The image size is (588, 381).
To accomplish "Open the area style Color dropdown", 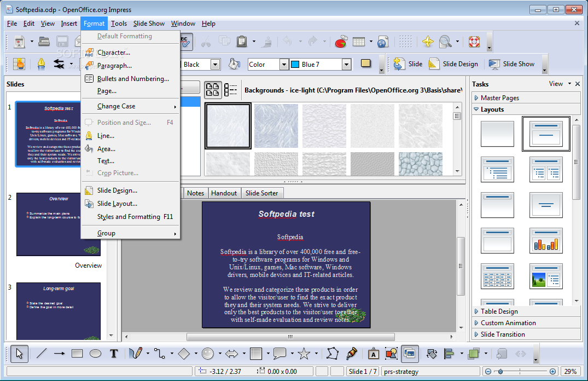I will tap(284, 65).
